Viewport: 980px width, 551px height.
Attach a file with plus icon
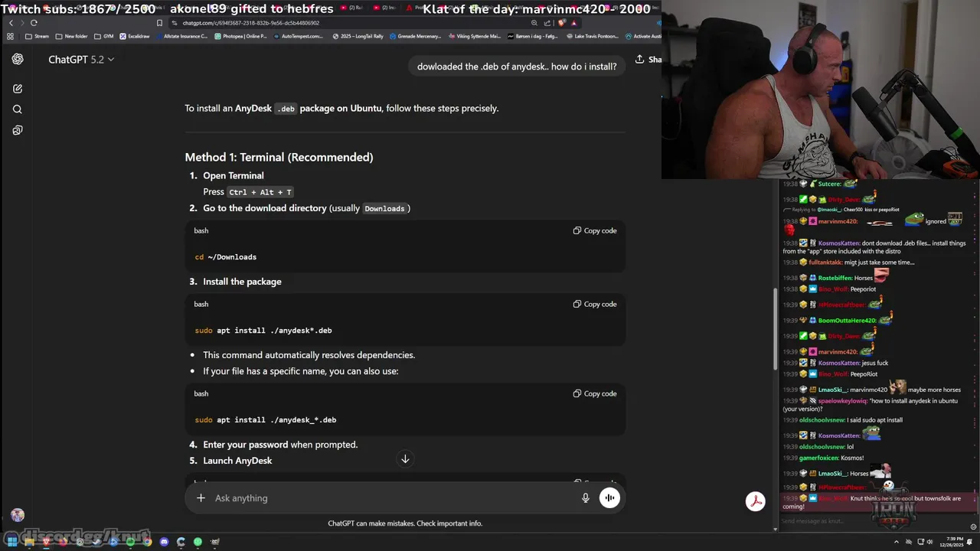point(201,498)
